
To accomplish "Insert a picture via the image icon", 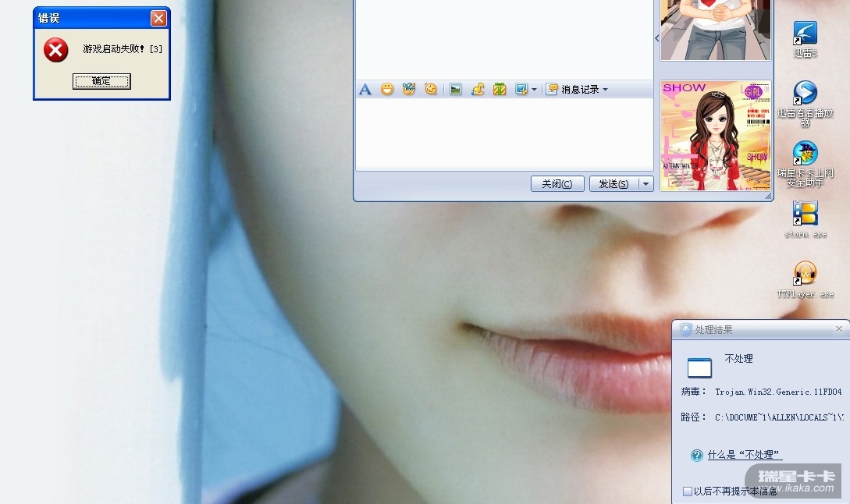I will pyautogui.click(x=455, y=90).
